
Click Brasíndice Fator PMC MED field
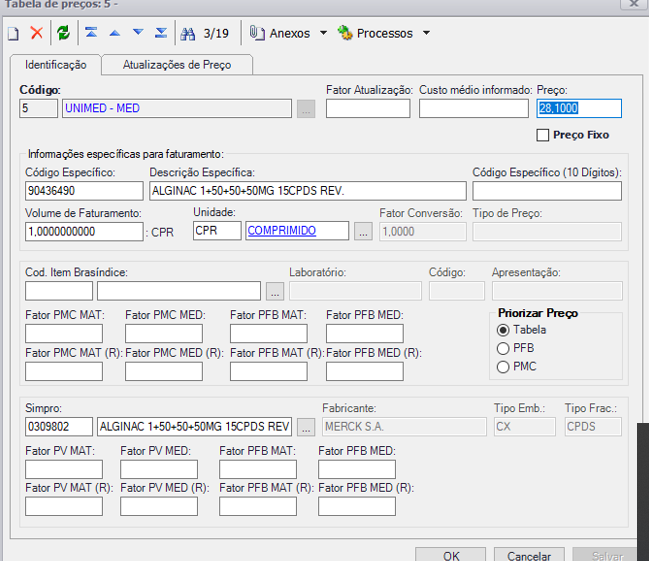point(164,333)
